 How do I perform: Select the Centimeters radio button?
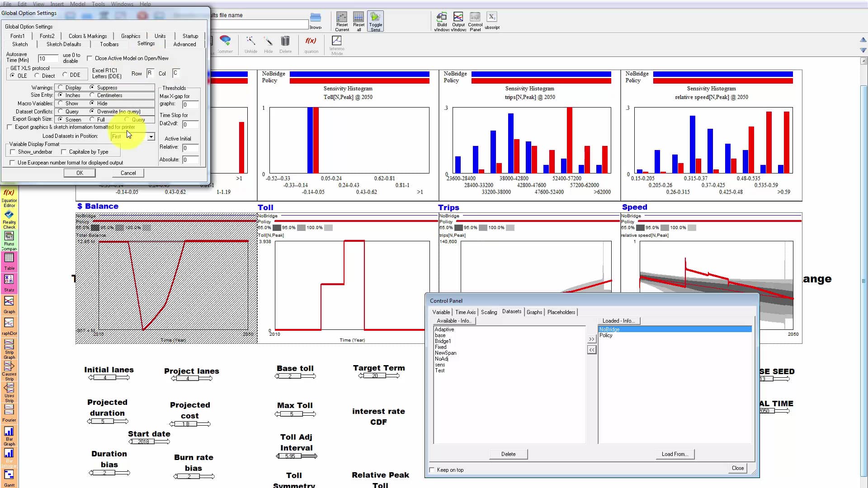[91, 95]
